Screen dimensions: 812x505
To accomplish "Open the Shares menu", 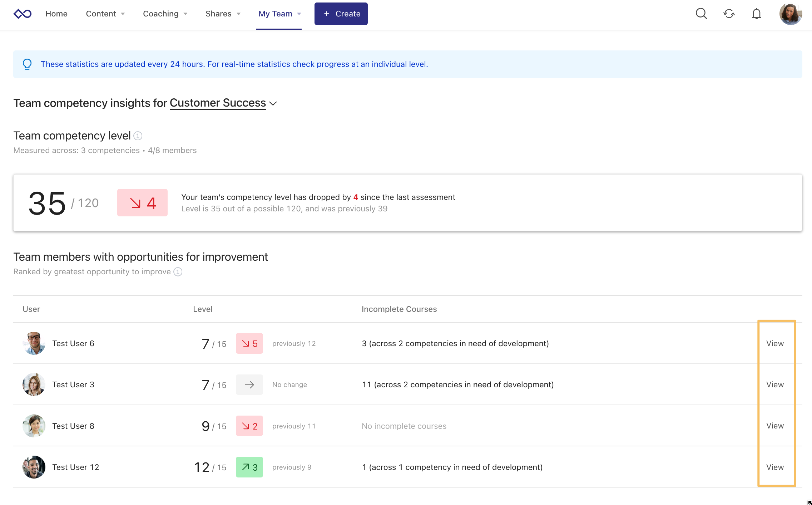I will [x=223, y=14].
